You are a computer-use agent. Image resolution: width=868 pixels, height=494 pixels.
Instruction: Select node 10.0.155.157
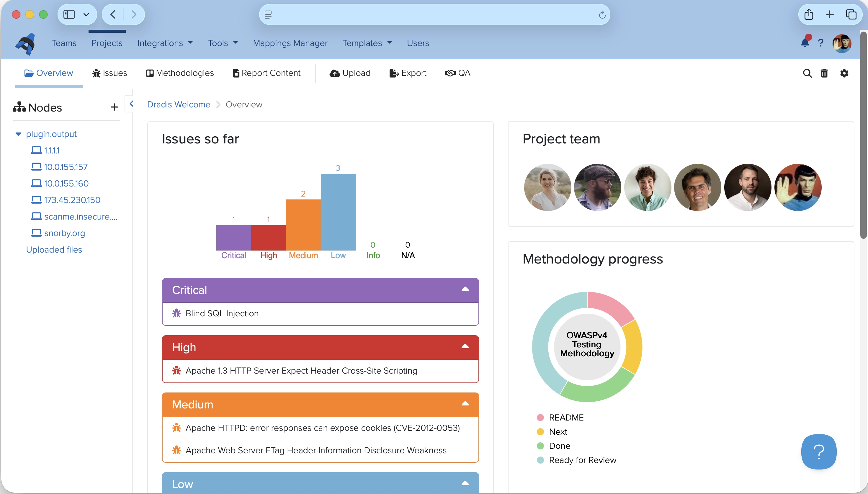(66, 167)
